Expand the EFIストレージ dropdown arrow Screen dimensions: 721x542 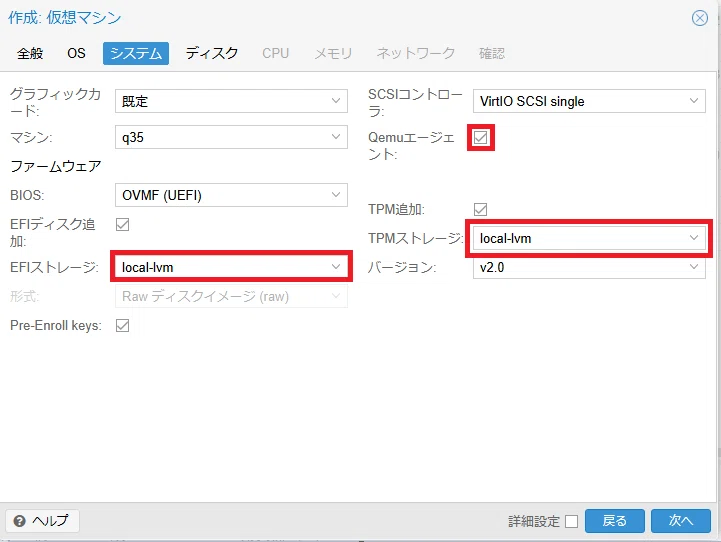[336, 267]
